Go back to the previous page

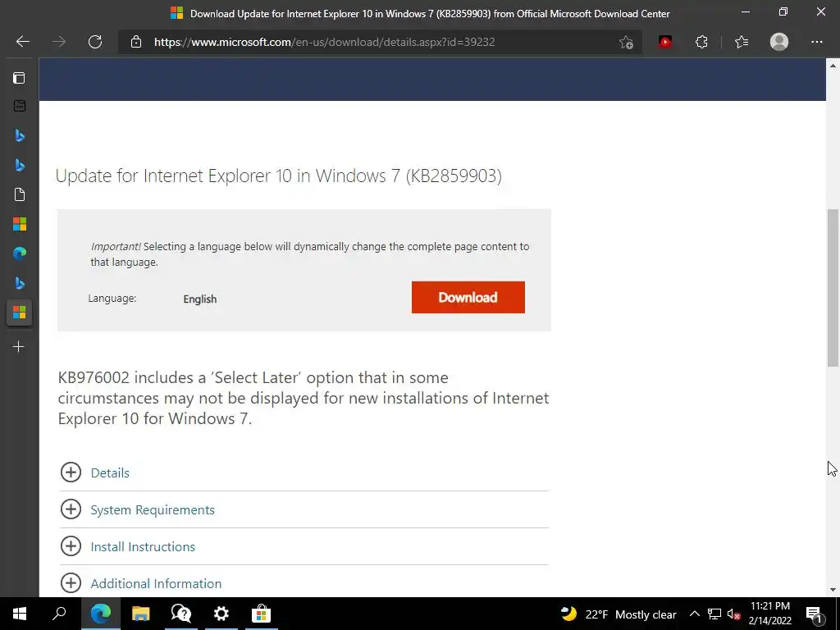22,42
